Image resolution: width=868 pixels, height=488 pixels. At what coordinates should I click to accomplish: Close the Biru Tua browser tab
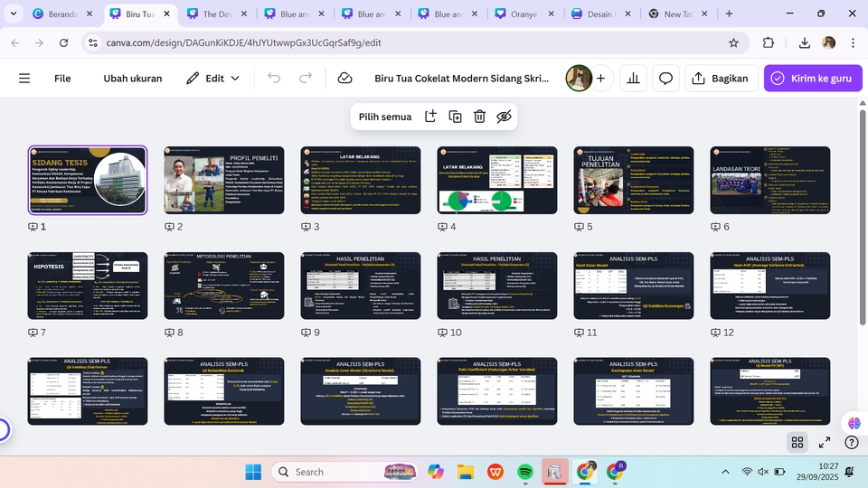click(x=166, y=14)
